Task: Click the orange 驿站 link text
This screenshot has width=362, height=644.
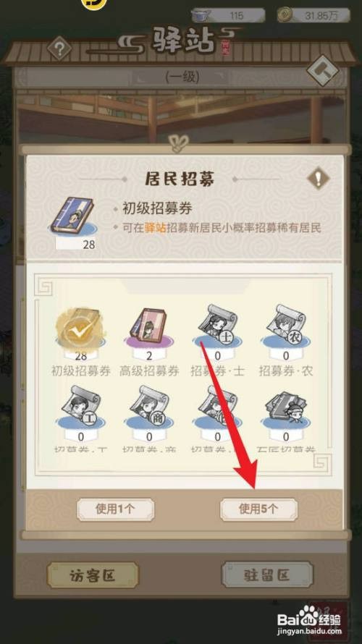Action: (x=156, y=229)
